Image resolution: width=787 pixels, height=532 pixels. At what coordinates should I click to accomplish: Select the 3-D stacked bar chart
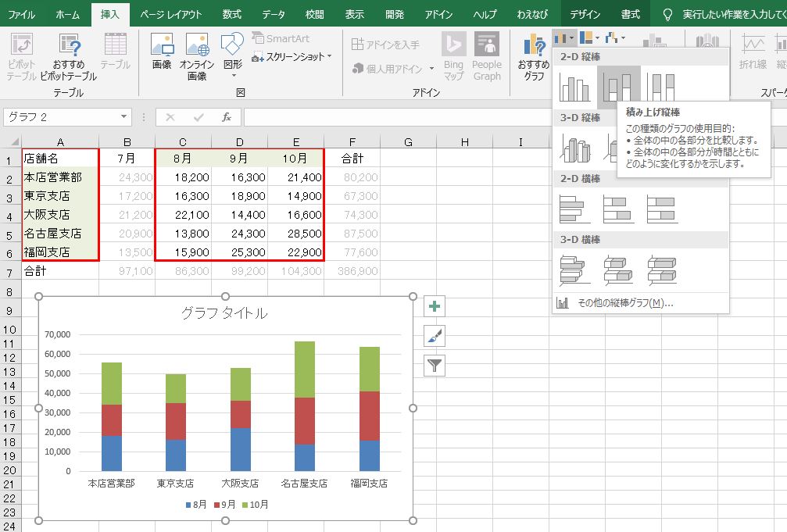[618, 270]
